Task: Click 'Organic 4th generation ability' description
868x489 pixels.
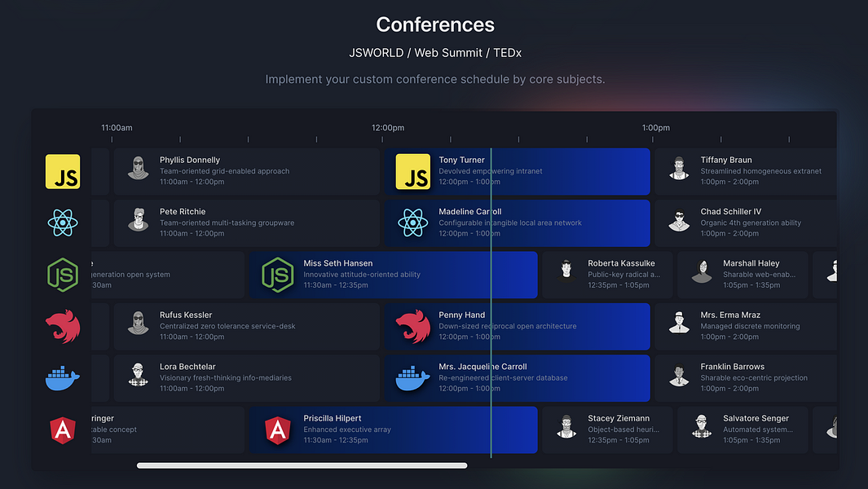Action: coord(751,222)
